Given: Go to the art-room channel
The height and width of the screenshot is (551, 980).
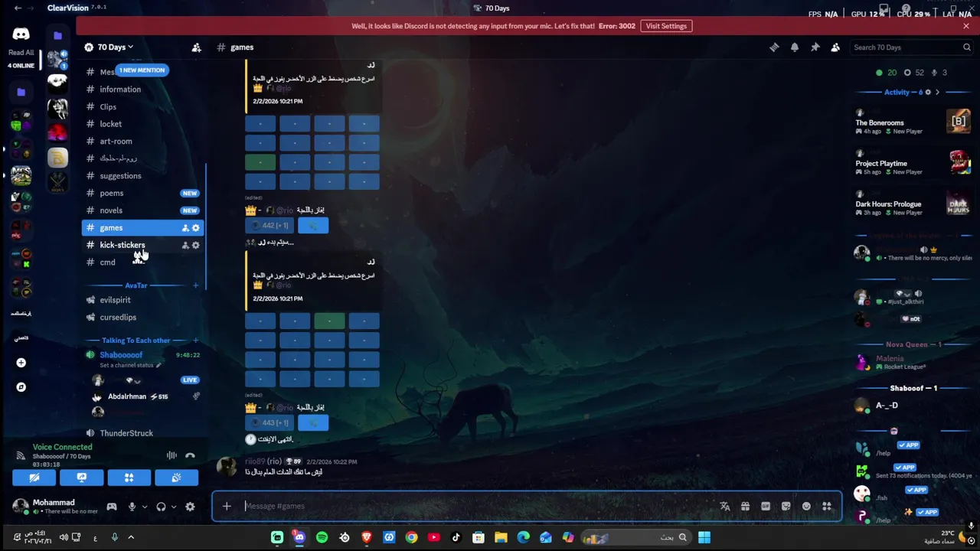Looking at the screenshot, I should 142,142.
